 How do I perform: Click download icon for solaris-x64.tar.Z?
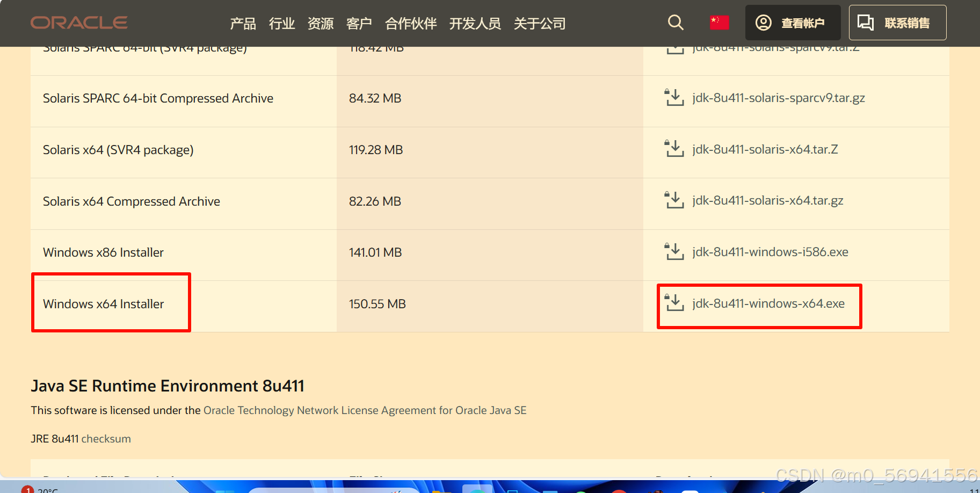(674, 149)
